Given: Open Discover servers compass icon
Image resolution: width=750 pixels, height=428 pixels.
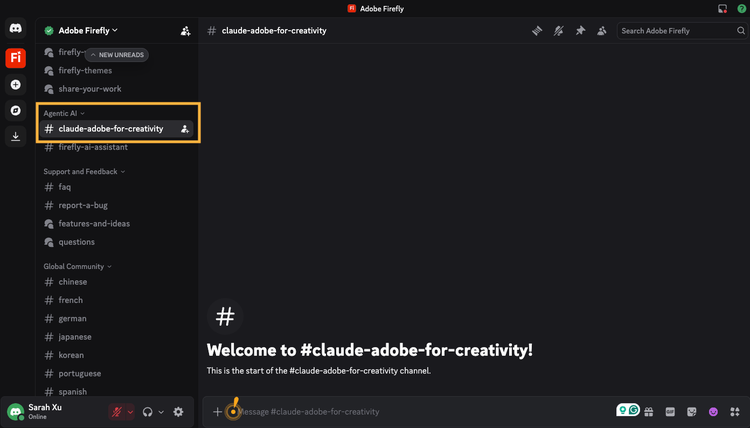Looking at the screenshot, I should tap(15, 110).
